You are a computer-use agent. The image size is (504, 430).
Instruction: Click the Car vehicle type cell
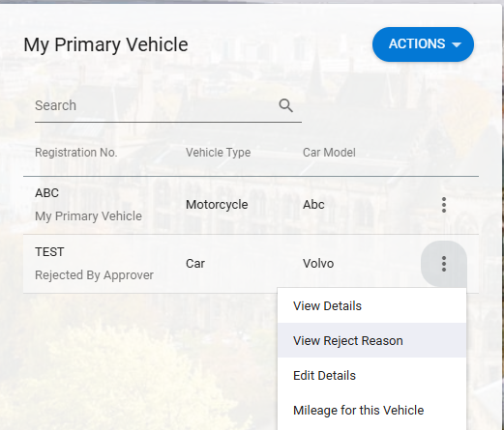pyautogui.click(x=195, y=264)
